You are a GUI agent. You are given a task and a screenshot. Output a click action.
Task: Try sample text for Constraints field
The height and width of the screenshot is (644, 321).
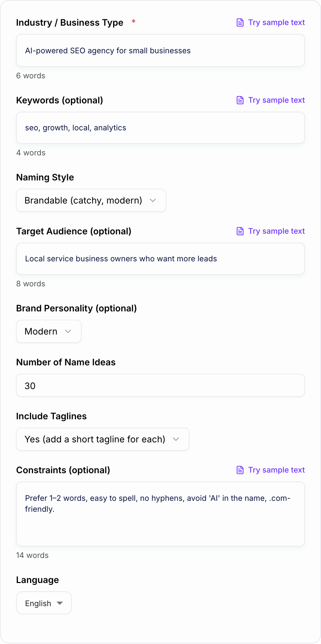276,470
